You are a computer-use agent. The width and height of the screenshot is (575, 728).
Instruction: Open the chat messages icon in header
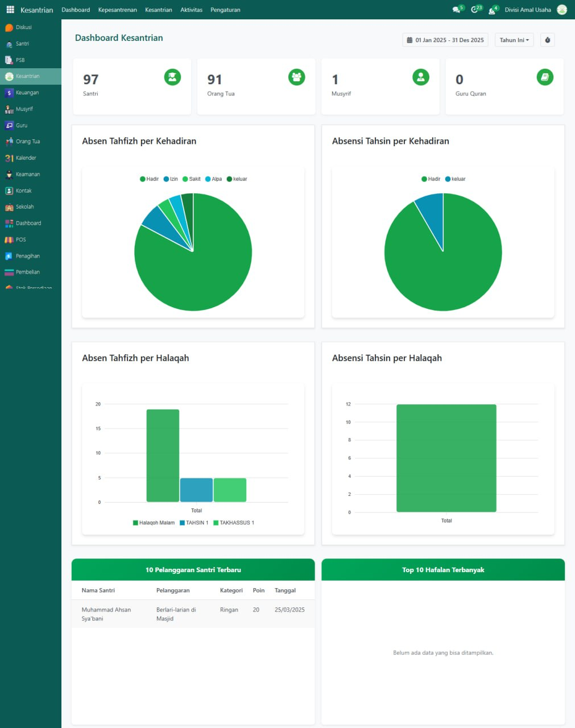(x=456, y=10)
